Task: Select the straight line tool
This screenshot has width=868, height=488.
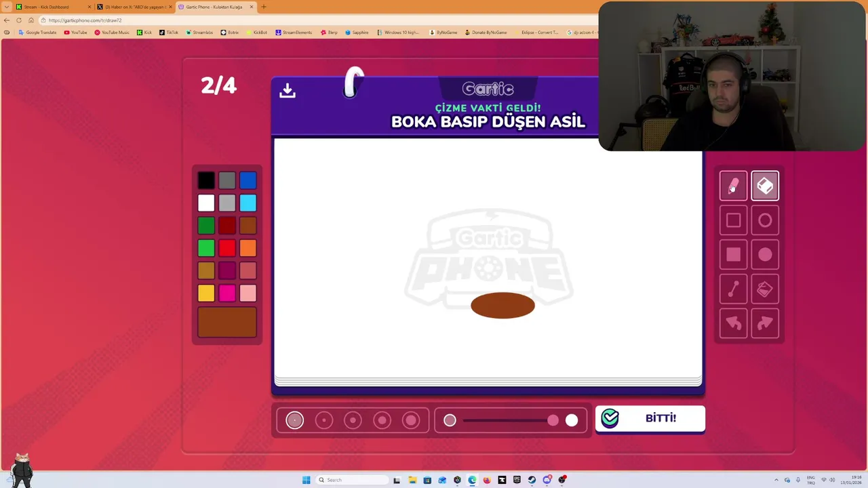Action: [x=733, y=289]
